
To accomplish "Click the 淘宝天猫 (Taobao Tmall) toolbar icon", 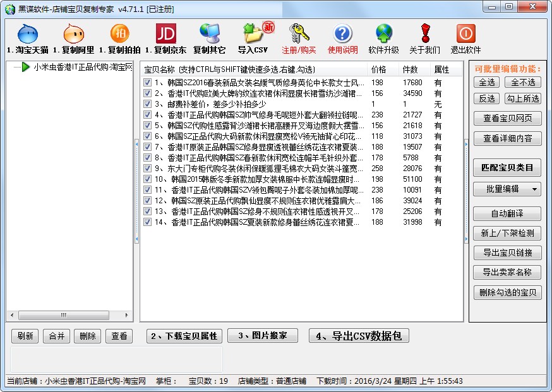I will (x=28, y=34).
